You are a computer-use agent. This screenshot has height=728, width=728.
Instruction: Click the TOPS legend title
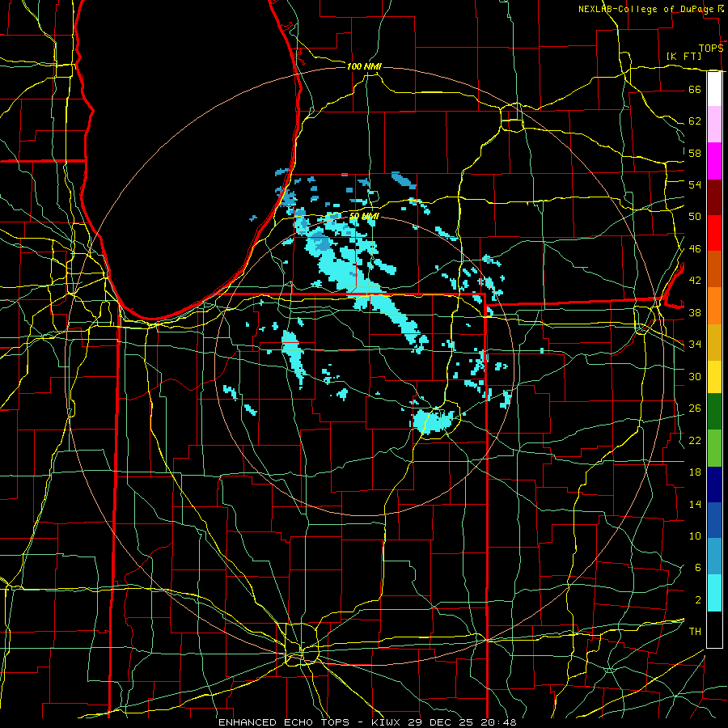pos(711,49)
